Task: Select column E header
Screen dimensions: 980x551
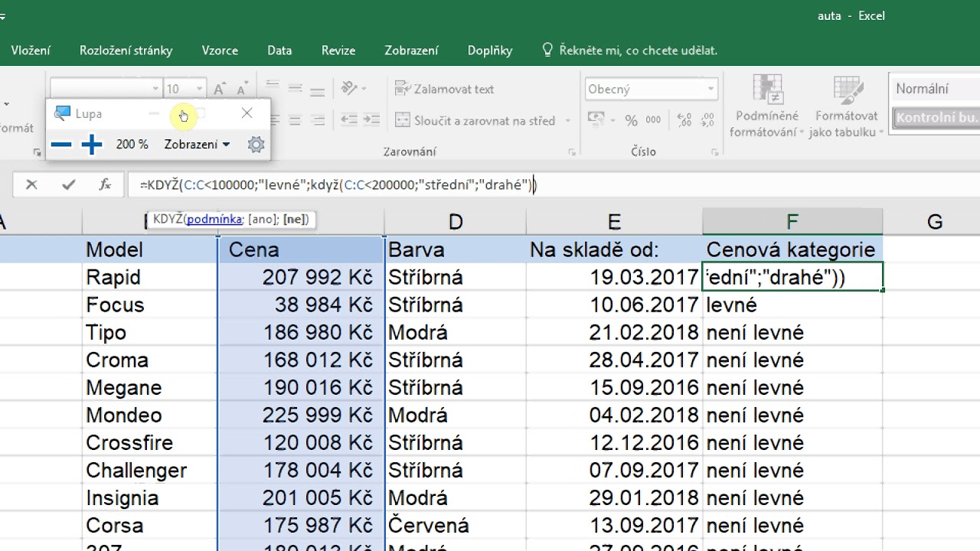Action: (x=614, y=222)
